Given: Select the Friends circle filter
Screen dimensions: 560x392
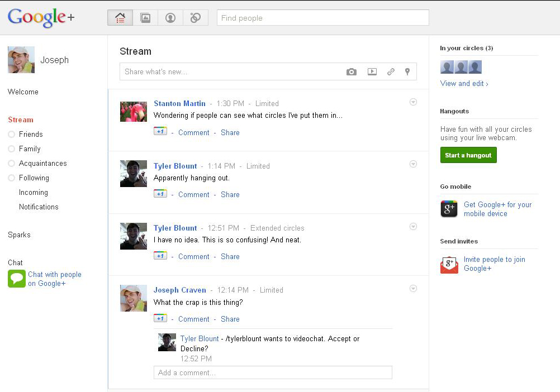Looking at the screenshot, I should (x=31, y=134).
